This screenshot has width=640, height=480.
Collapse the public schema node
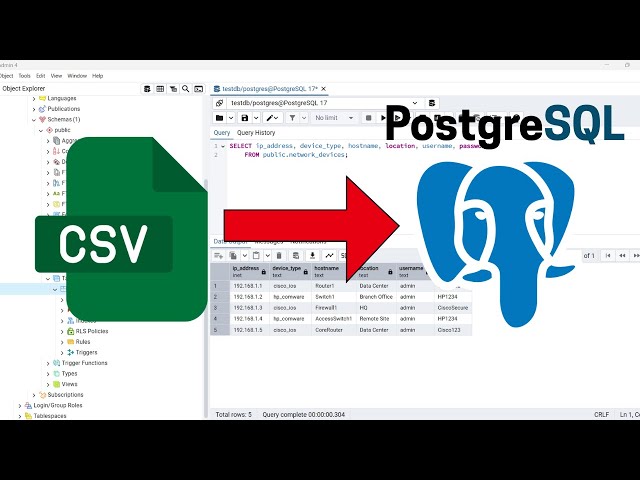[x=41, y=130]
